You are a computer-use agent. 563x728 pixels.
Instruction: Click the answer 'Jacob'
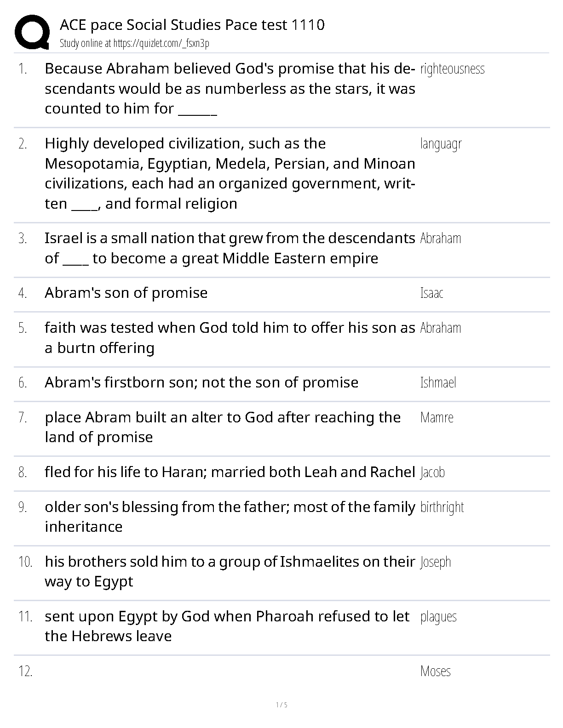click(432, 472)
